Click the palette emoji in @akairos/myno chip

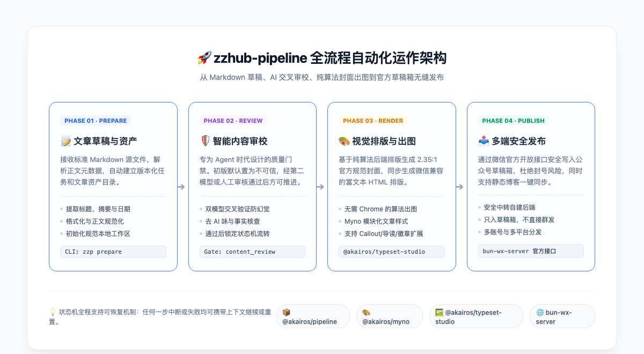tap(366, 312)
